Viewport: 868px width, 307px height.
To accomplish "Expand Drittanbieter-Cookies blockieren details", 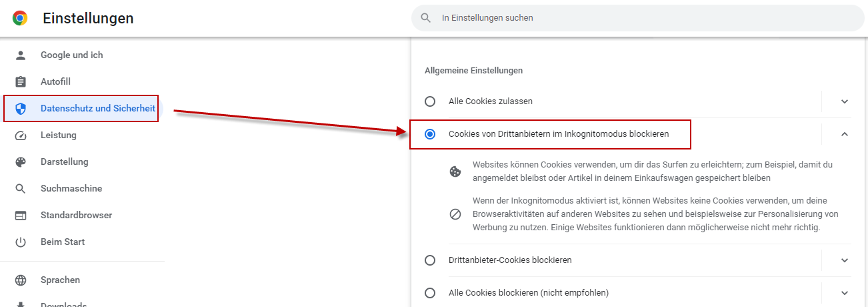I will [845, 260].
